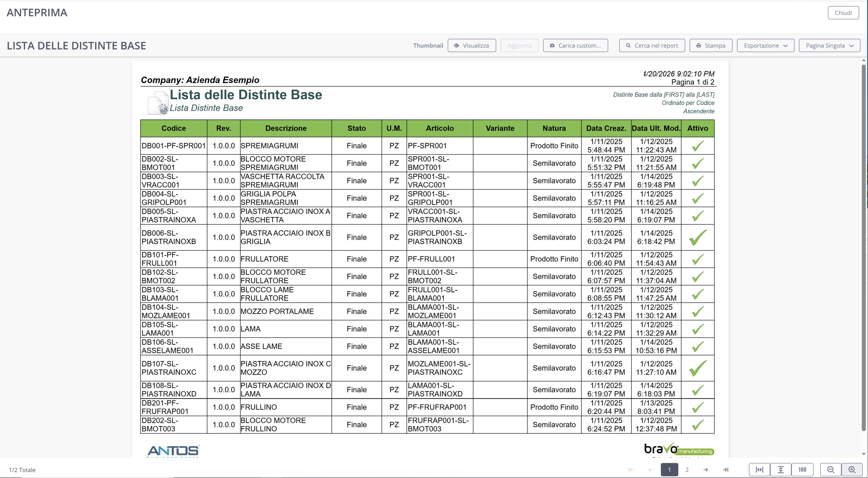Screen dimensions: 868x478
Task: Open the Pagina Singola dropdown
Action: (829, 45)
